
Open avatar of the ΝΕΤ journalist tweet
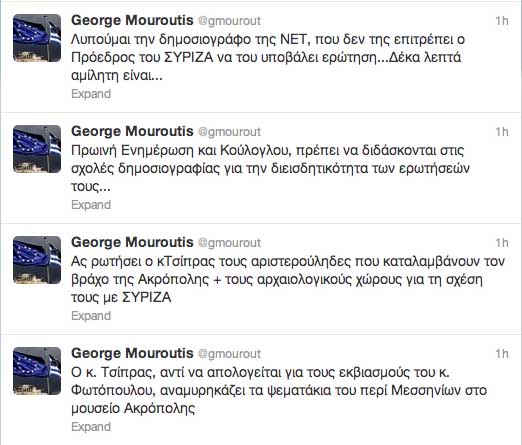tap(37, 38)
